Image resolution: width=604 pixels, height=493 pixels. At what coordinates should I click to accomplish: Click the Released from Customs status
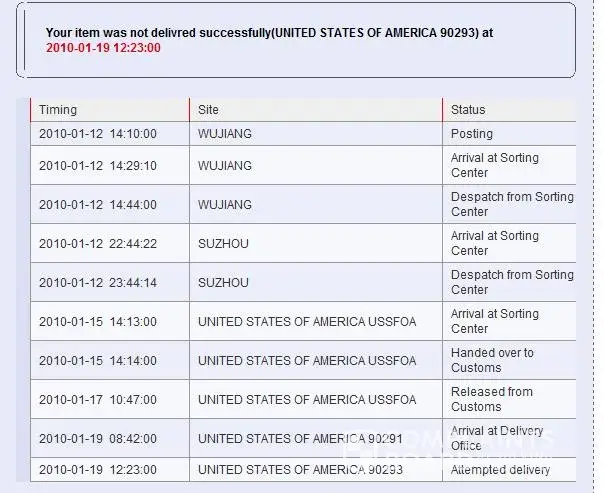point(491,399)
